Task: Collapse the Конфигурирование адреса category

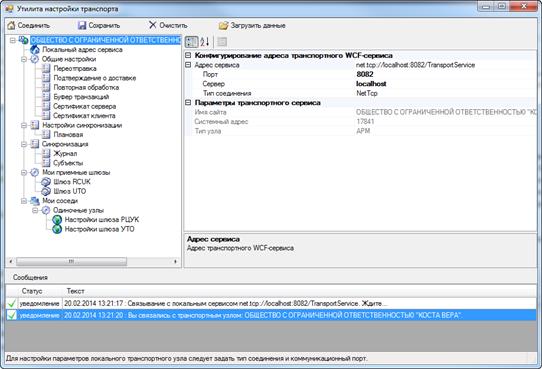Action: coord(188,55)
